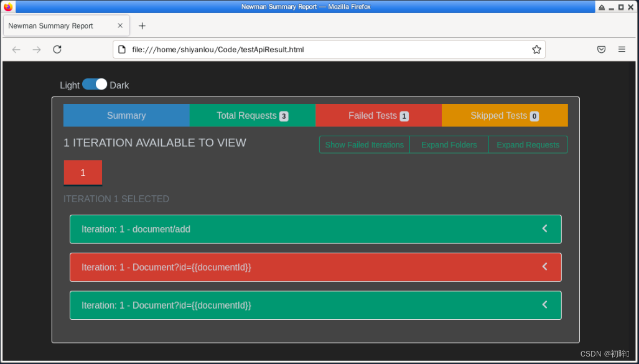Open a new tab with the plus button
The image size is (639, 364).
pos(142,26)
